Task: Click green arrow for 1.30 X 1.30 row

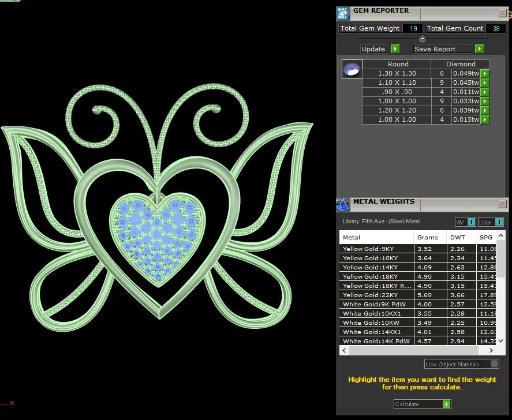Action: click(485, 73)
